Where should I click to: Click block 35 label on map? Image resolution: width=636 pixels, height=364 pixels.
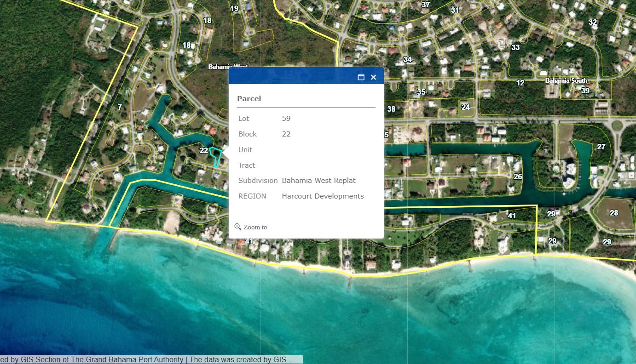coord(421,92)
